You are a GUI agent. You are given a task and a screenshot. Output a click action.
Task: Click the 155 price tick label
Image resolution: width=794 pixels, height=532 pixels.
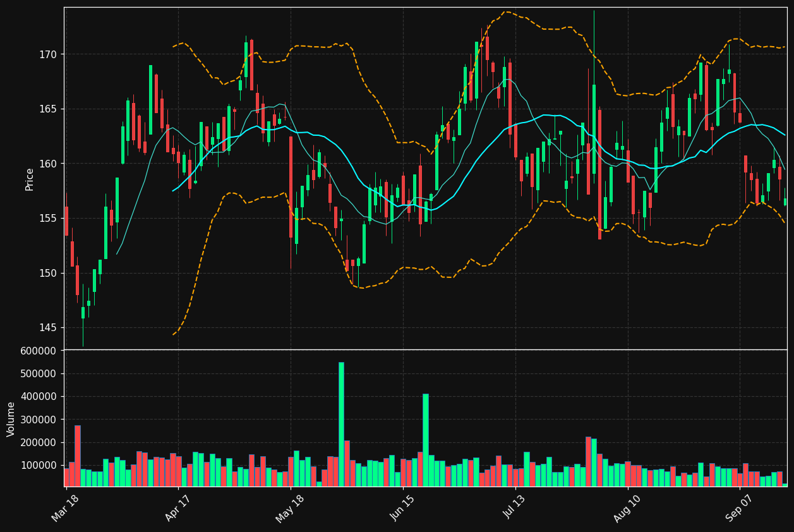(x=48, y=219)
